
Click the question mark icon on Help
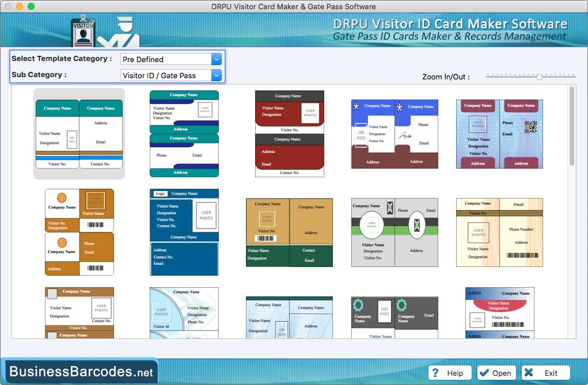click(435, 373)
